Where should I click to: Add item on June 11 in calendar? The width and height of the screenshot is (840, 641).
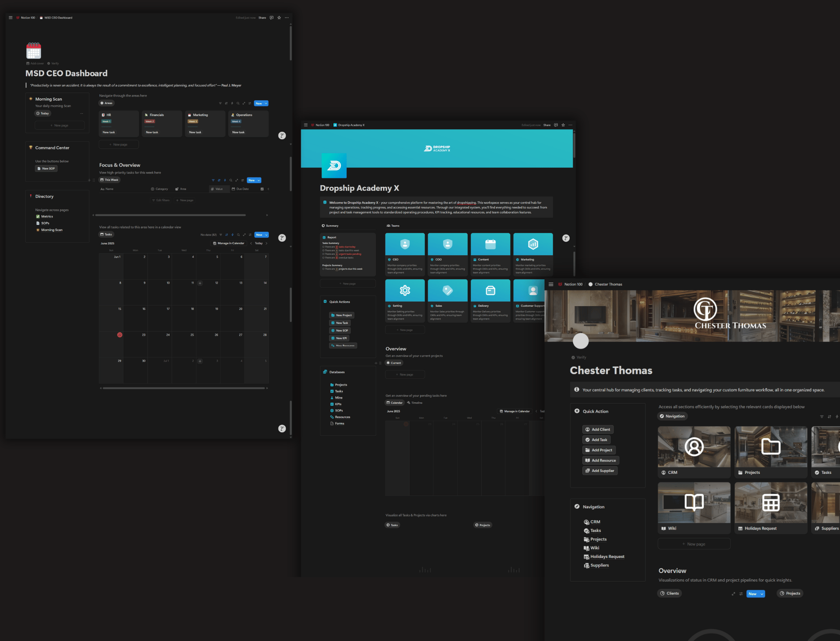[x=200, y=283]
